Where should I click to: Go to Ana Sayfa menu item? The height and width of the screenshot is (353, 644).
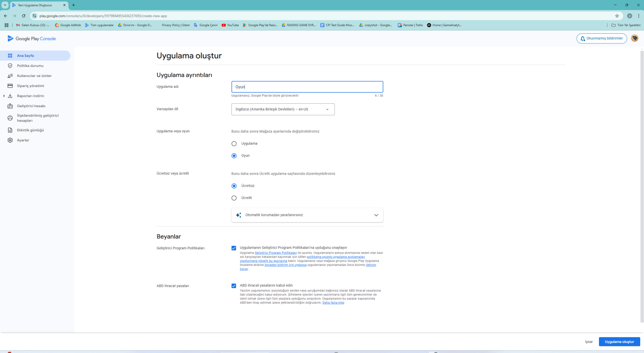click(x=25, y=56)
